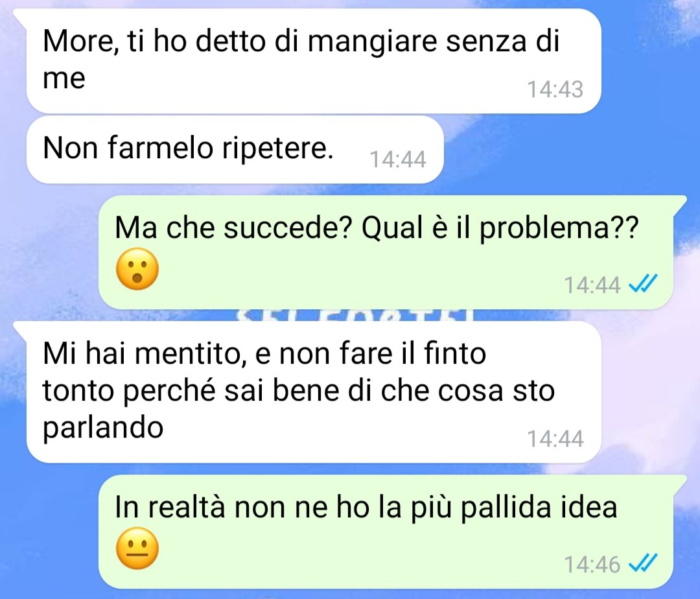Tap the word 'parlando' in white bubble

103,428
